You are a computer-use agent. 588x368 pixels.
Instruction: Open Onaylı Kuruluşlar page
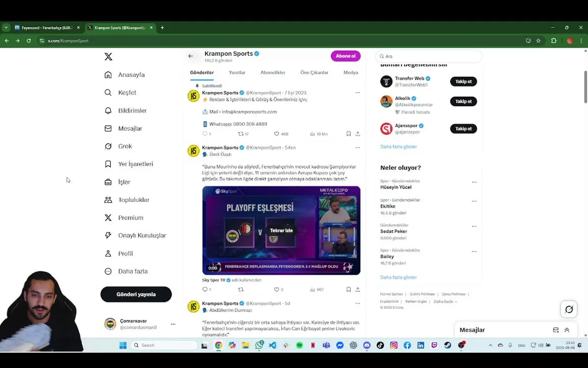pos(135,236)
